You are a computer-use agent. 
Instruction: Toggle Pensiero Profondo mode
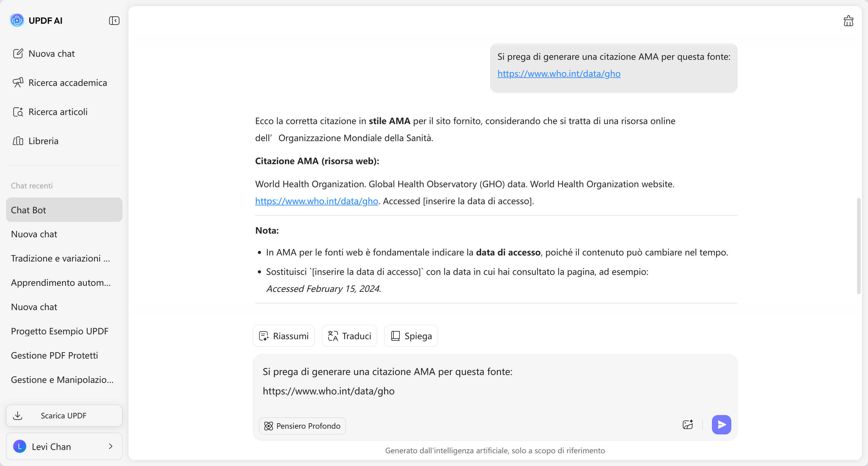coord(302,426)
